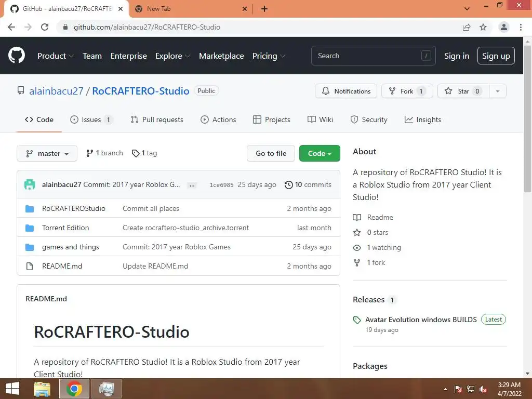Expand commit message ellipsis button
This screenshot has width=532, height=399.
(x=192, y=185)
